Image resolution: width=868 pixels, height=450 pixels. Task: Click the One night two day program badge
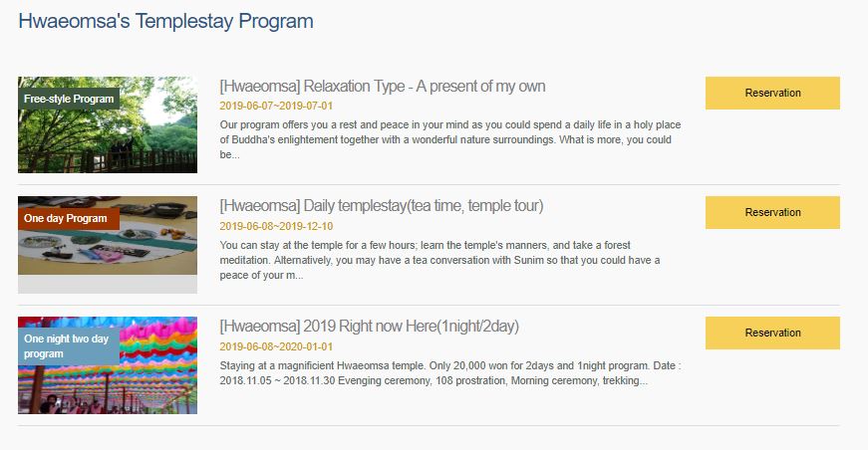[69, 346]
